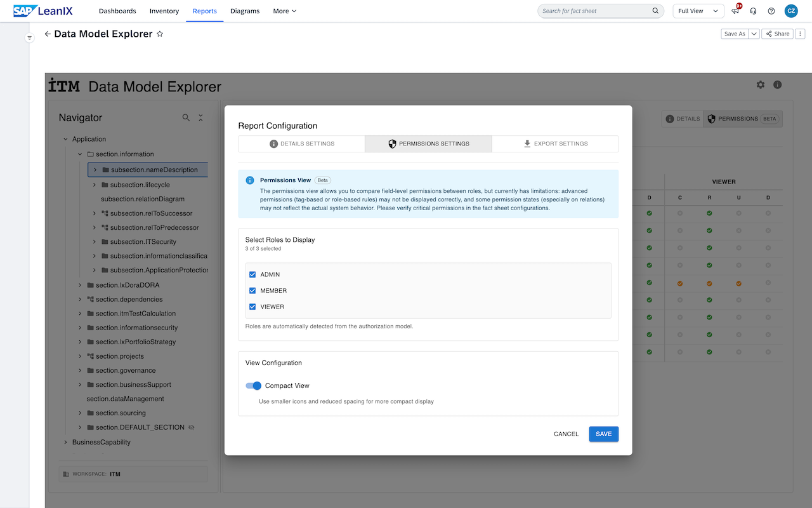The width and height of the screenshot is (812, 508).
Task: Click the back arrow beside Data Model Explorer
Action: coord(48,34)
